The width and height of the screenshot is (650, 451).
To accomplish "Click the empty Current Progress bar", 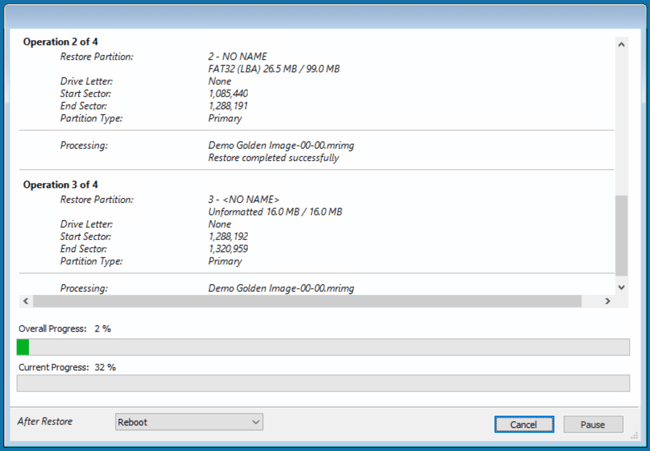I will tap(323, 383).
